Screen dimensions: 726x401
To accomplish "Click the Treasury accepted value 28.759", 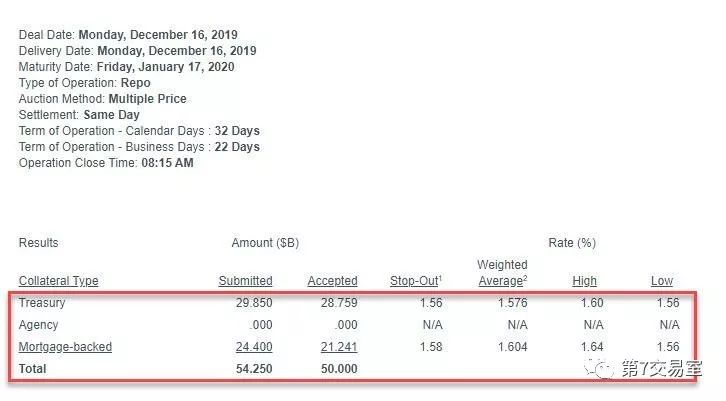I will (x=338, y=303).
